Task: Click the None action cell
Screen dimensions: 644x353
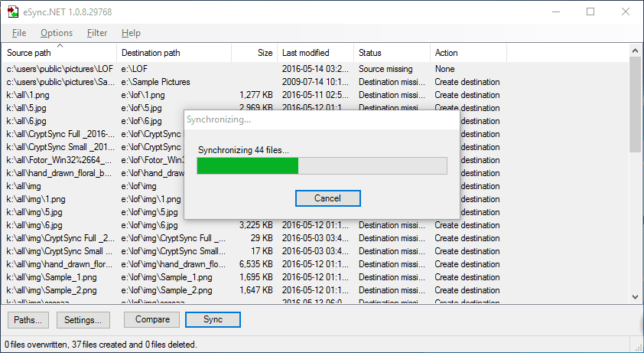Action: pos(445,69)
